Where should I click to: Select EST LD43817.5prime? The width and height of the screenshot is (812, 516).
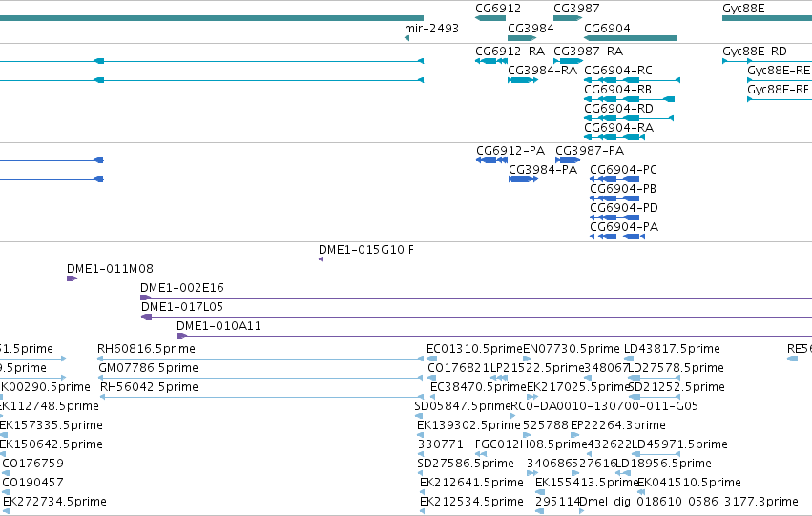pos(672,349)
